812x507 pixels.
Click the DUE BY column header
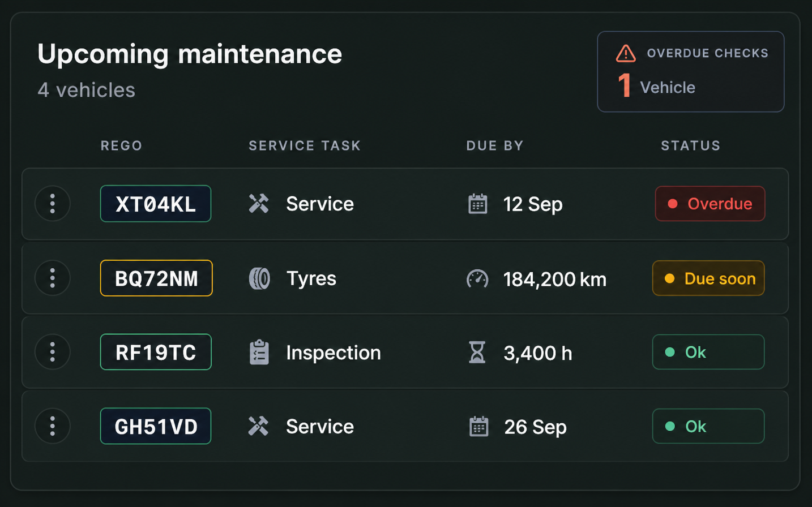[x=495, y=146]
